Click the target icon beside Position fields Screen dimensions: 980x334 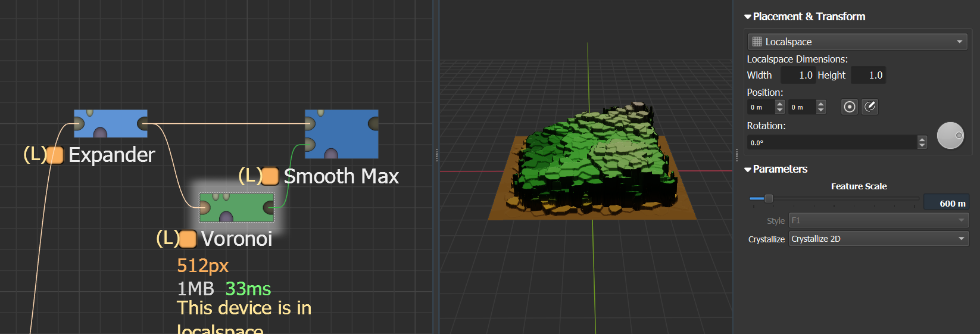click(x=850, y=107)
